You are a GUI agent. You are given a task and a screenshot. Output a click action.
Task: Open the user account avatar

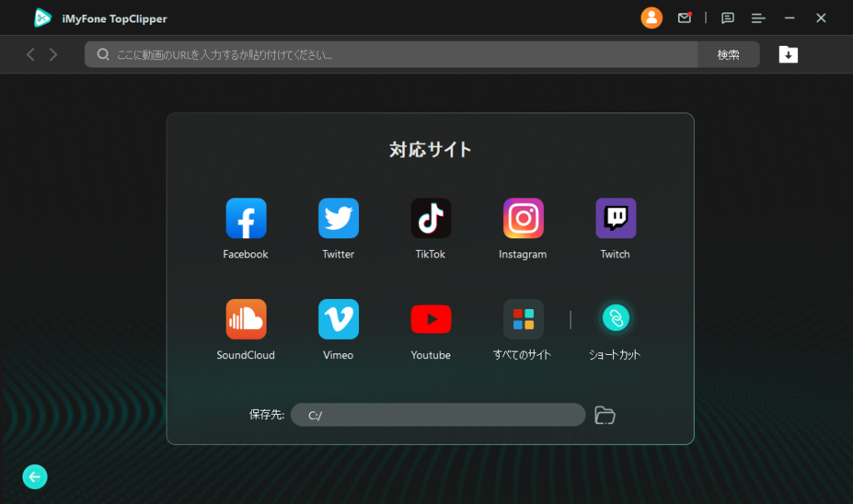651,18
